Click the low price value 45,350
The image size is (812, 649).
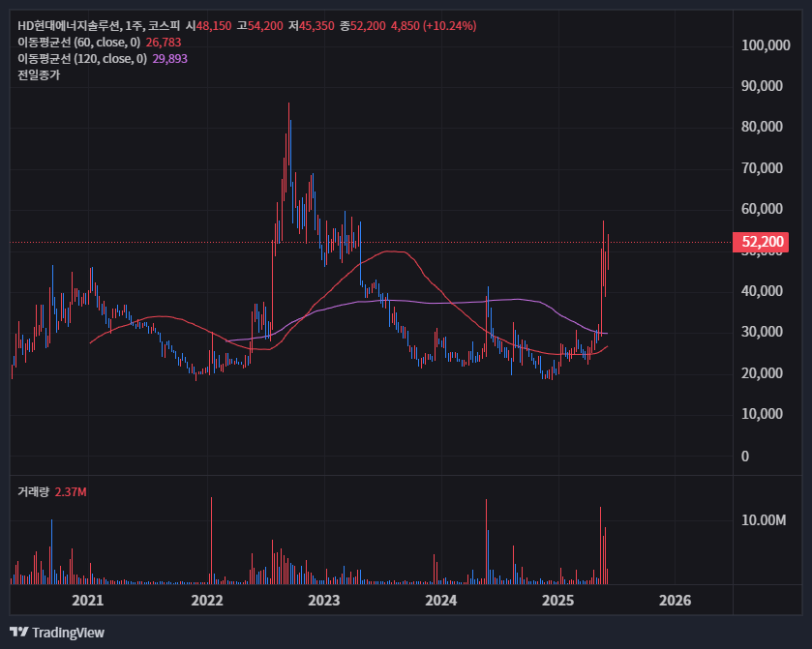(x=316, y=26)
